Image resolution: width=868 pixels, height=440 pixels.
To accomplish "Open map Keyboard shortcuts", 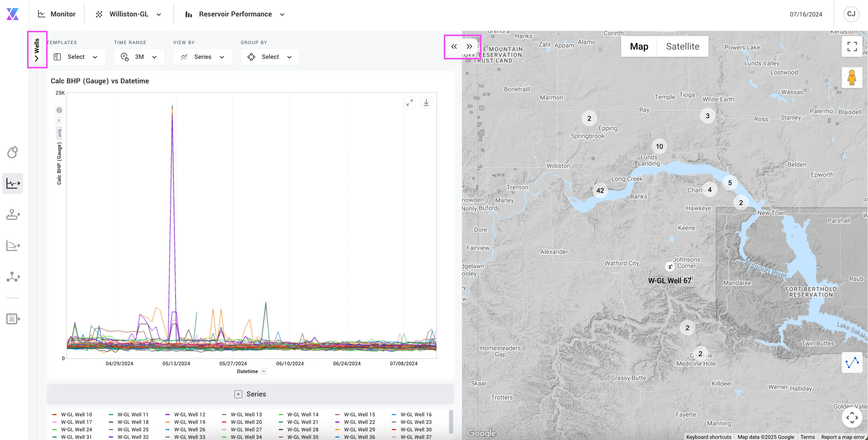I will [x=709, y=437].
